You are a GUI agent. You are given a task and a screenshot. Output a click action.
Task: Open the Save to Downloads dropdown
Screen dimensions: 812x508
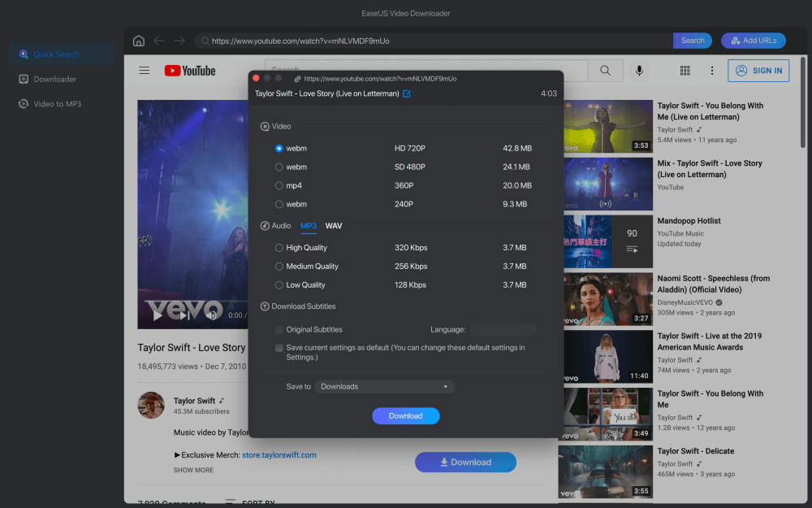coord(385,387)
